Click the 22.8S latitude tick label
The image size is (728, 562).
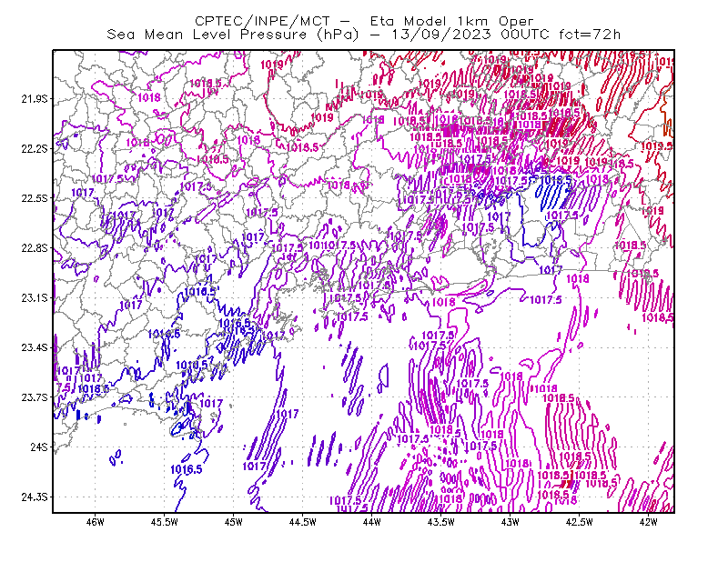click(35, 248)
